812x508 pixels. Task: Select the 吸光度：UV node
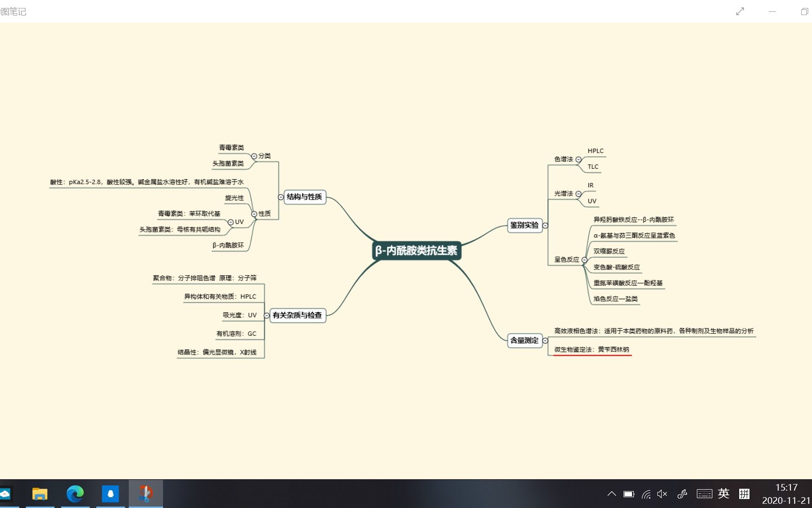(x=240, y=315)
